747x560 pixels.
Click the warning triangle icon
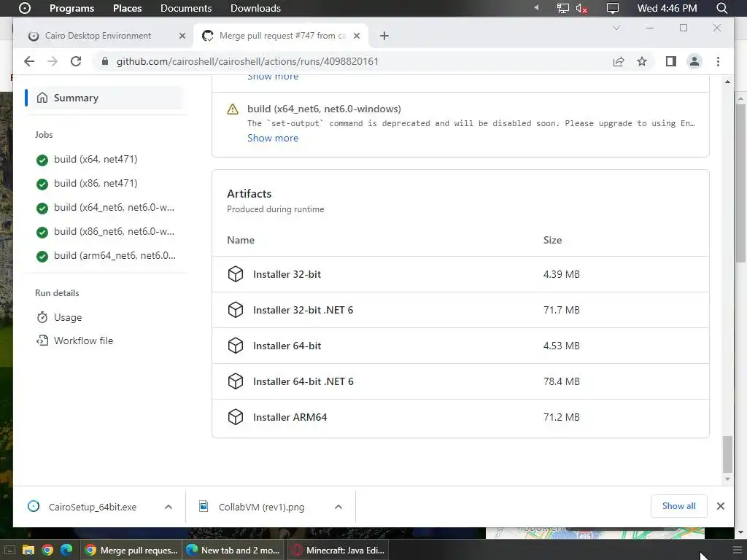(x=233, y=109)
